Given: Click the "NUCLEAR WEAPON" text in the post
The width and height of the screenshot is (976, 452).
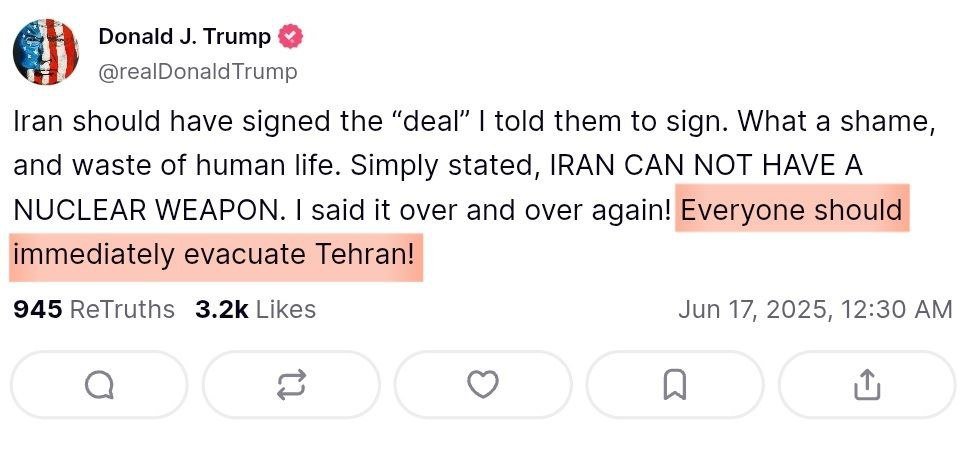Looking at the screenshot, I should [149, 210].
